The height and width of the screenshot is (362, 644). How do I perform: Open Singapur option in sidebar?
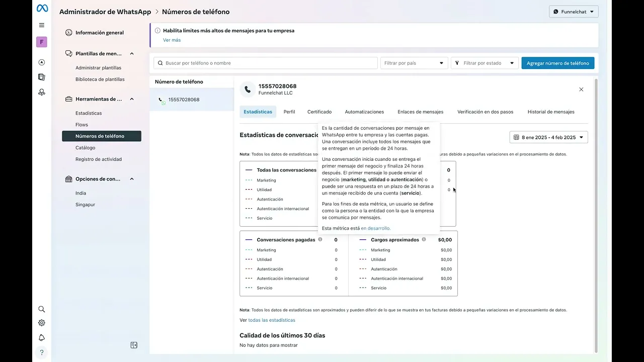point(85,205)
